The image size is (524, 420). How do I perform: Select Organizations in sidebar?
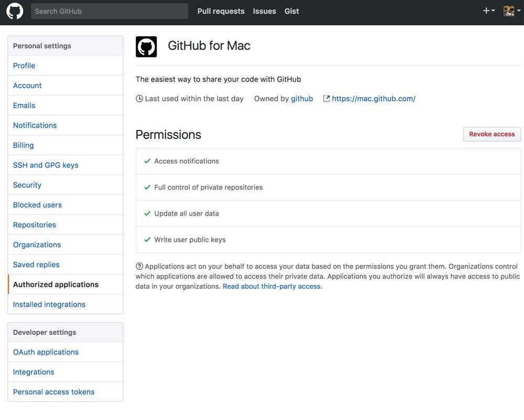[65, 245]
